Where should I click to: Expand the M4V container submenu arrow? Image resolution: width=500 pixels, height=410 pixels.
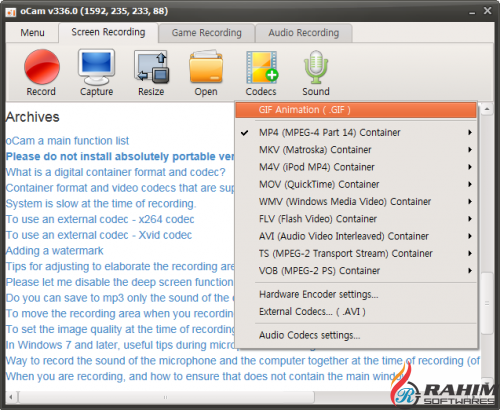click(x=470, y=167)
